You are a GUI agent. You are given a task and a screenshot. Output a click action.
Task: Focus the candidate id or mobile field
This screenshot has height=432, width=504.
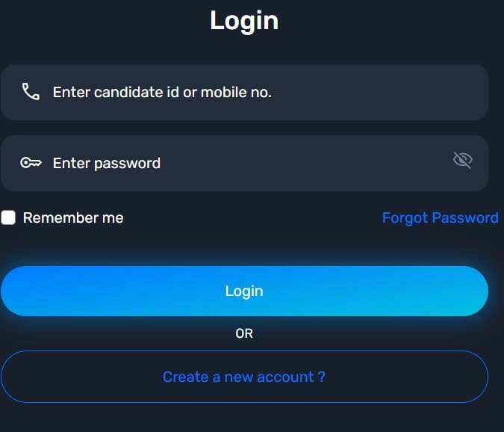[244, 93]
